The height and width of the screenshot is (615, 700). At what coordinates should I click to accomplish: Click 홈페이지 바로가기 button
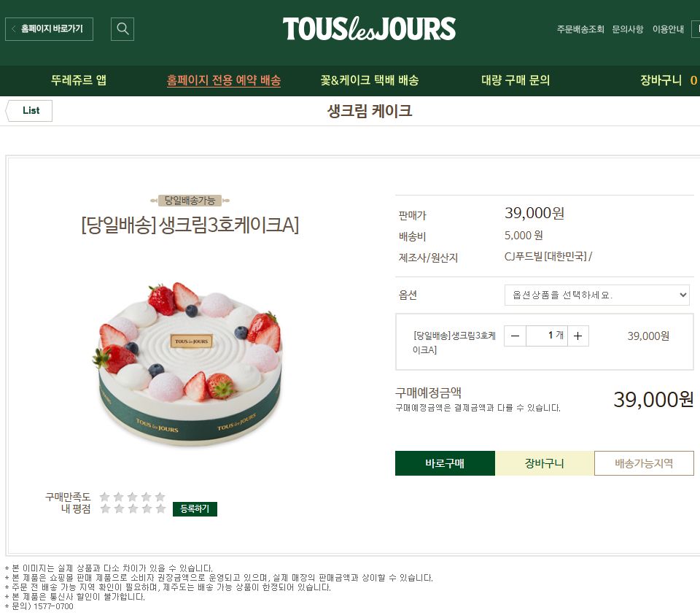pyautogui.click(x=49, y=29)
